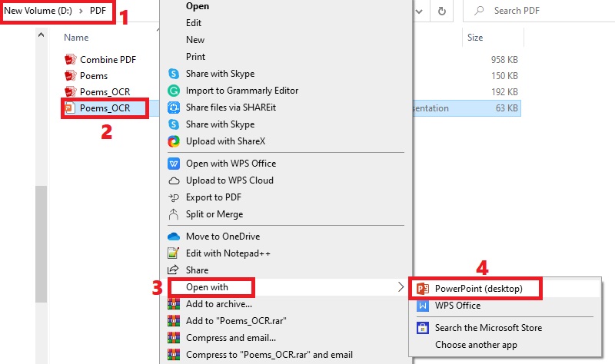Select Split or Merge
Image resolution: width=615 pixels, height=364 pixels.
coord(214,214)
